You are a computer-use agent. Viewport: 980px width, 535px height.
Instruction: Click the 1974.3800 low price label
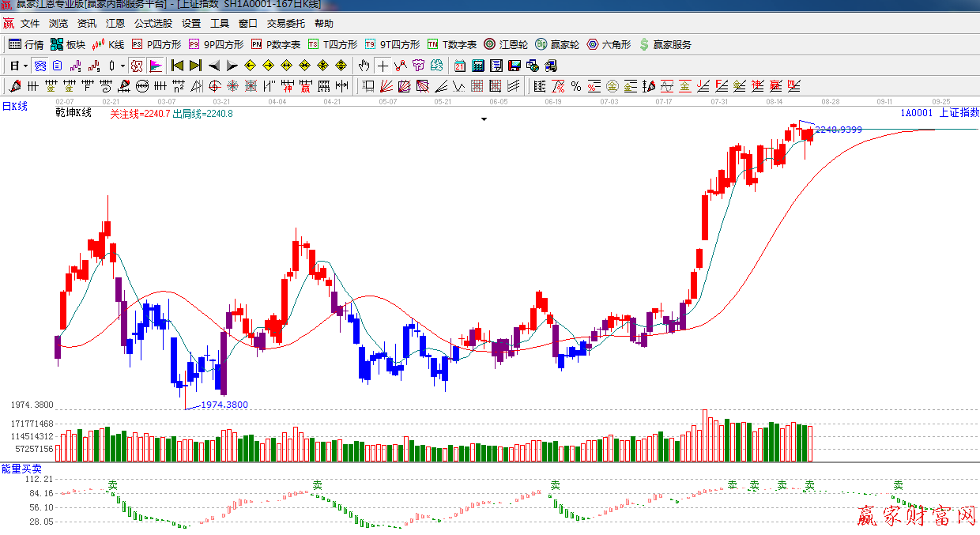[x=224, y=405]
